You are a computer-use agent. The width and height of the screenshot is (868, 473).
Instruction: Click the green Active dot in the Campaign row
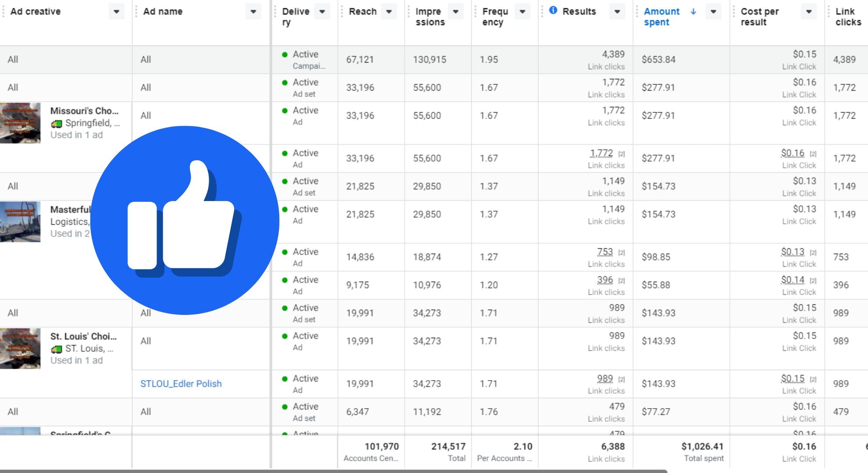(x=285, y=55)
